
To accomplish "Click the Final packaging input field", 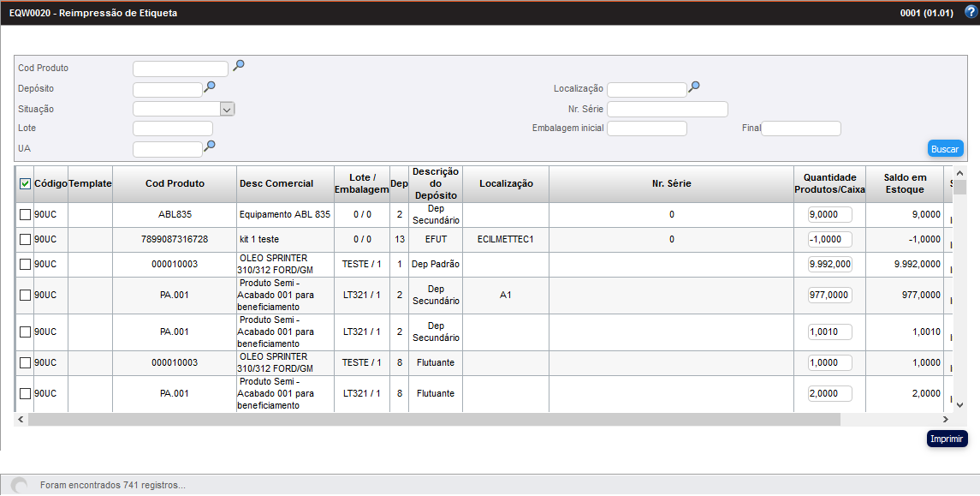I will [800, 128].
